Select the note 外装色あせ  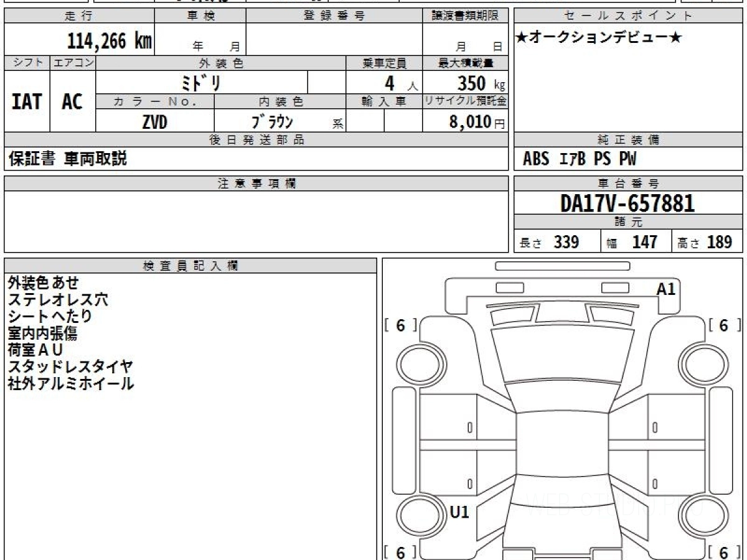pyautogui.click(x=44, y=283)
